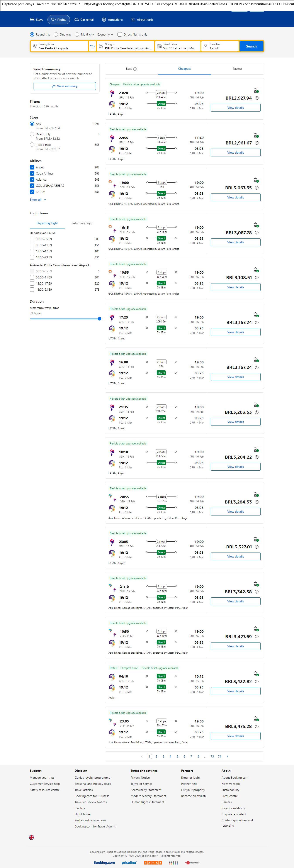
Task: Select the One way radio button
Action: tap(56, 34)
